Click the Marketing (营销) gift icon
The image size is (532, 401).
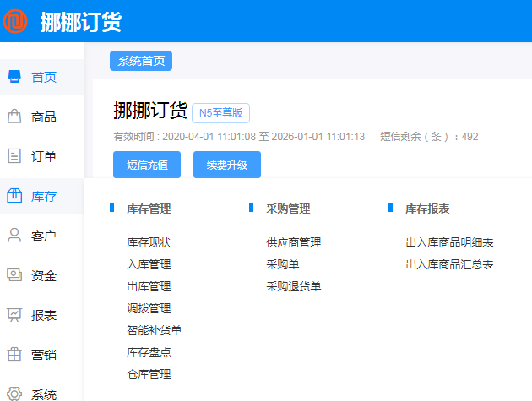tap(14, 355)
